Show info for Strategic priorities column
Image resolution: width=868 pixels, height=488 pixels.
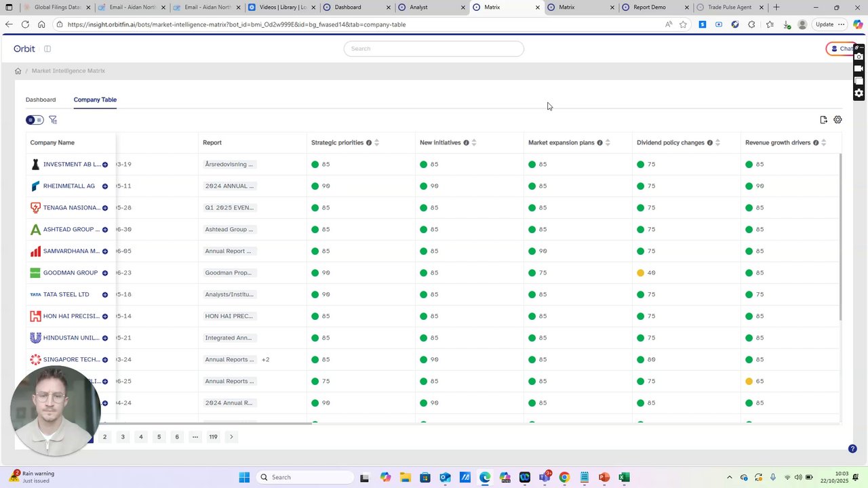[369, 143]
